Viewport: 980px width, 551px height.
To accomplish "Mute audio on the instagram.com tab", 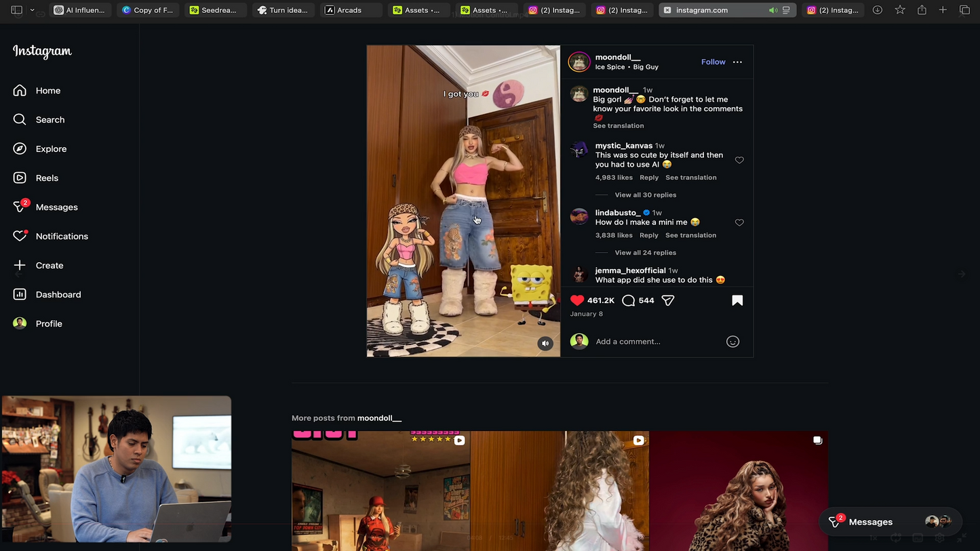I will coord(772,10).
